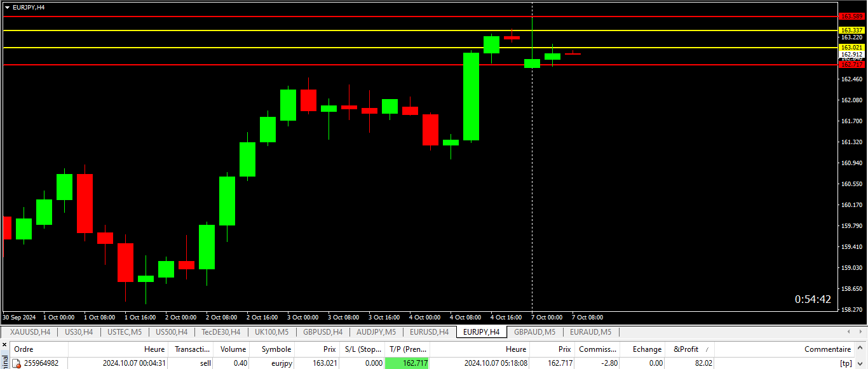
Task: Open the USTEC,M5 chart tab
Action: point(125,332)
